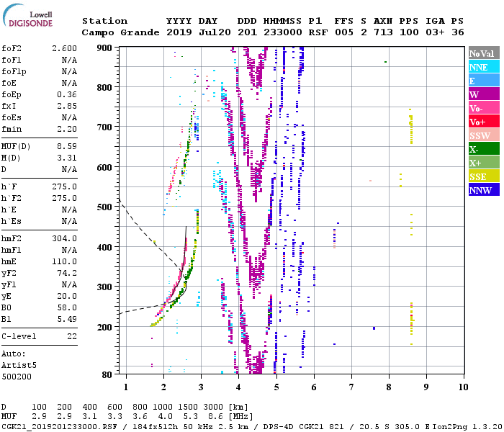504x432 pixels.
Task: Click the MUF 4.0 value for 1000 km
Action: [x=165, y=417]
